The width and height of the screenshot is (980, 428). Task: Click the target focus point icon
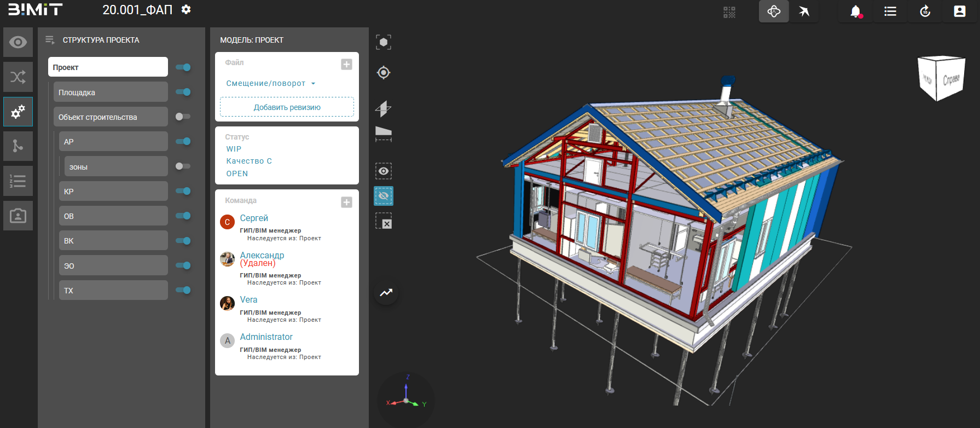[384, 72]
